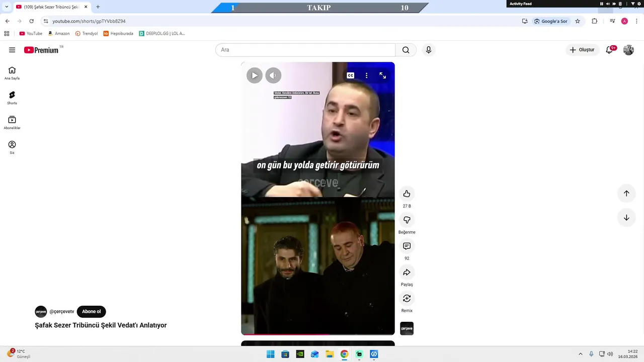This screenshot has width=644, height=362.
Task: Go to next Short with down arrow
Action: [x=626, y=218]
